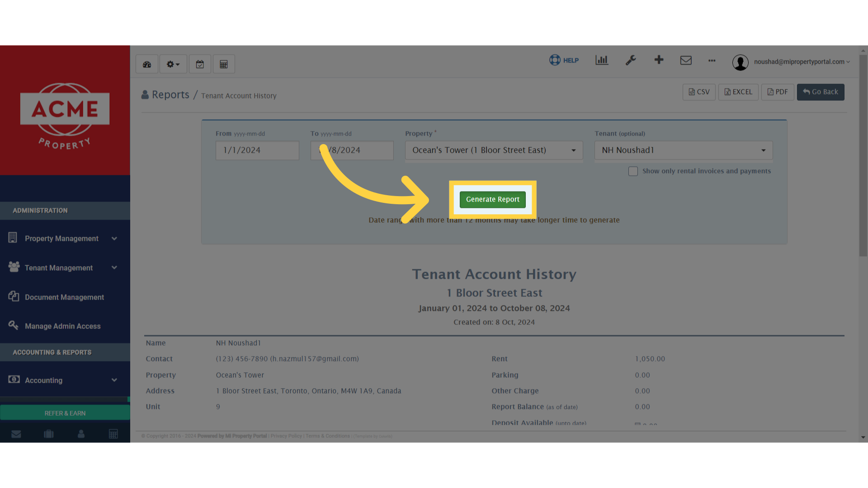Click the REFER & EARN banner
868x488 pixels.
tap(65, 413)
